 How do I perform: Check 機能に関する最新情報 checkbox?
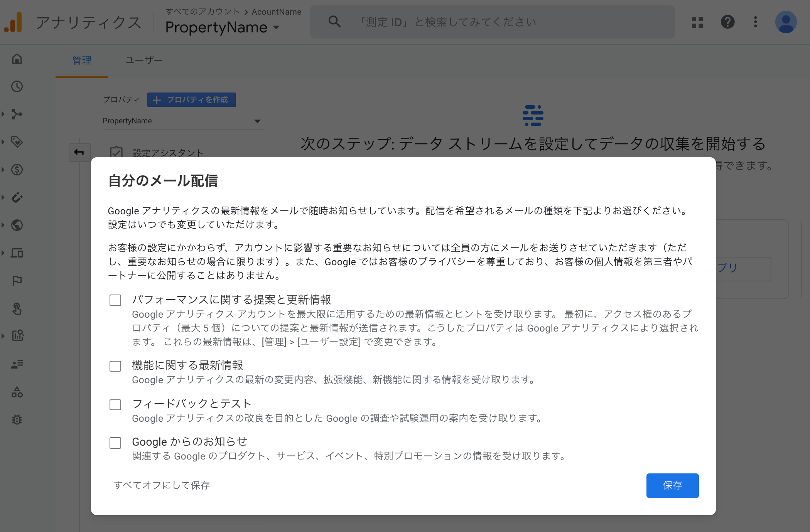pyautogui.click(x=115, y=366)
